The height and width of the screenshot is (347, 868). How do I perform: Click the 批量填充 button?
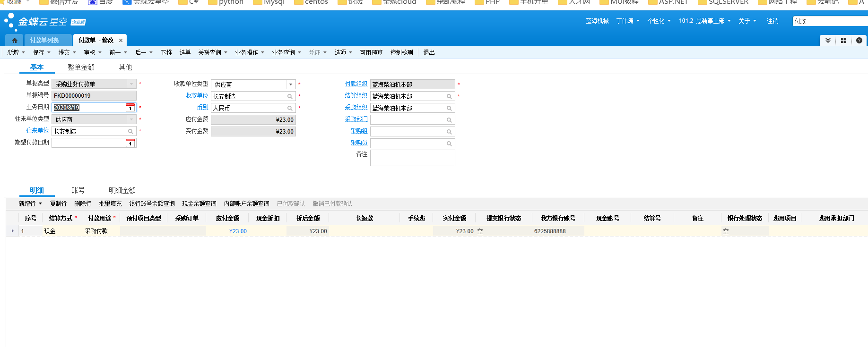(110, 203)
